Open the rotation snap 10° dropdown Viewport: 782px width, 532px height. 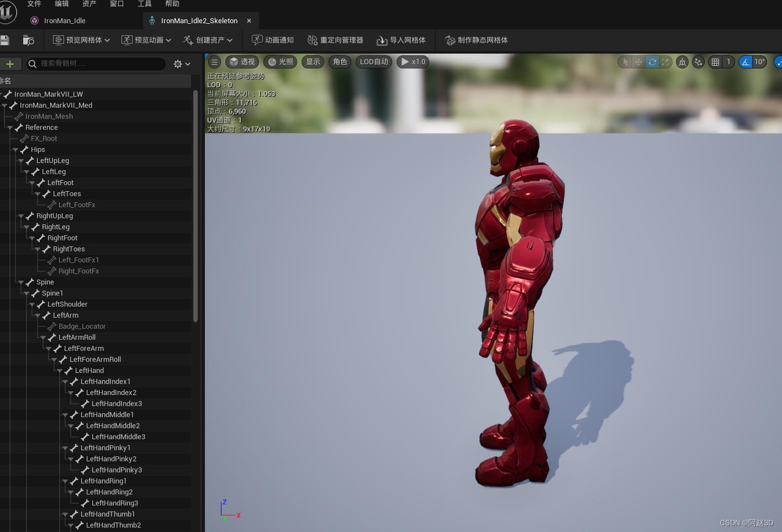pos(759,62)
